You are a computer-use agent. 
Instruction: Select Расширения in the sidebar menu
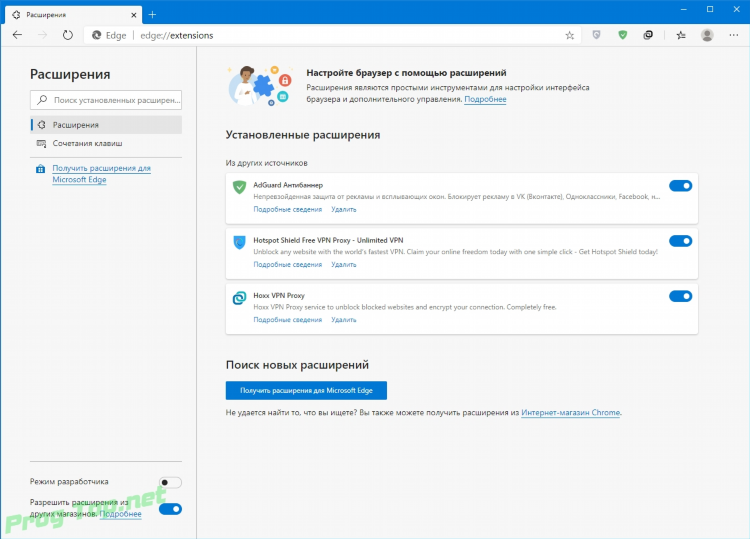pyautogui.click(x=106, y=125)
